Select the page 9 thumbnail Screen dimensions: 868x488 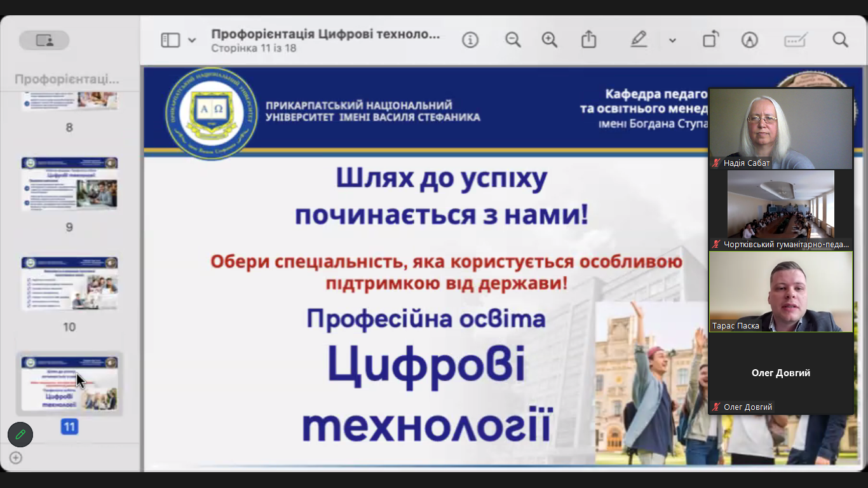click(69, 184)
